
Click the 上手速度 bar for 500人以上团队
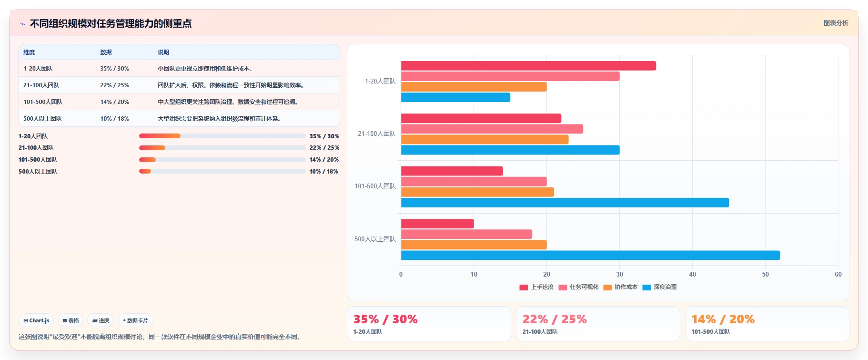coord(437,224)
